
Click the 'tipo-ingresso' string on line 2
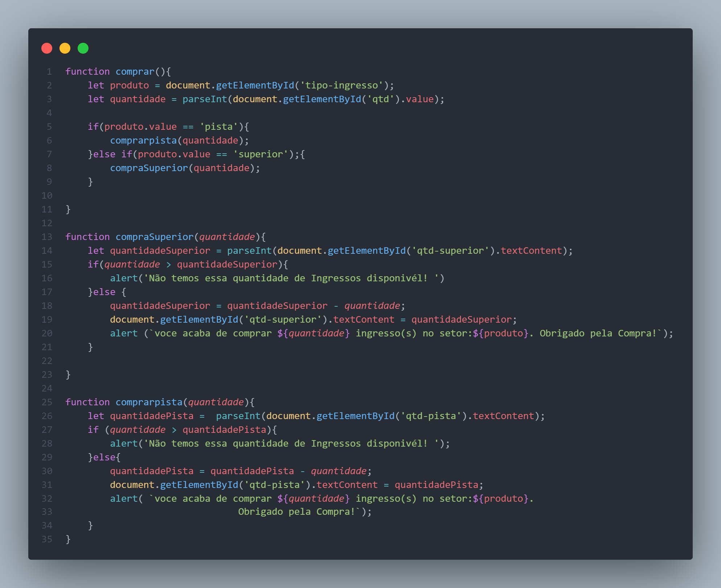pos(342,85)
